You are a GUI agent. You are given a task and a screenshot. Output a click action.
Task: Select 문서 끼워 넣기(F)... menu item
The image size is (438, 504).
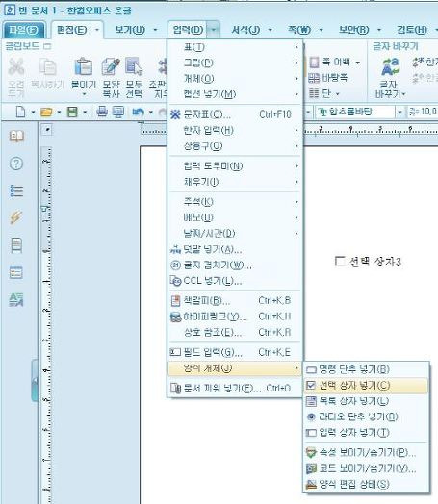coord(235,389)
